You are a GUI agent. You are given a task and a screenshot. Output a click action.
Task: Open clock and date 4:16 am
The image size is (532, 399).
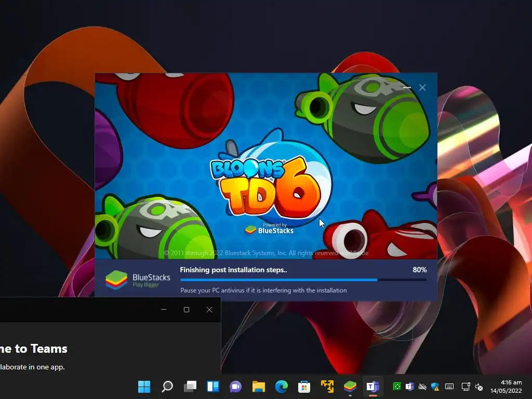[506, 387]
